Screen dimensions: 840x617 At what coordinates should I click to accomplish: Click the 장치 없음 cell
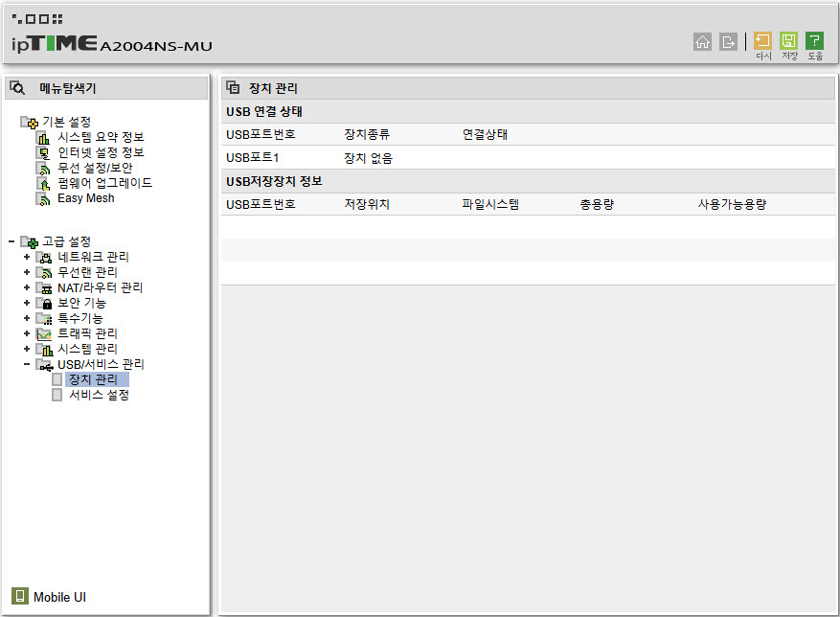pyautogui.click(x=369, y=158)
